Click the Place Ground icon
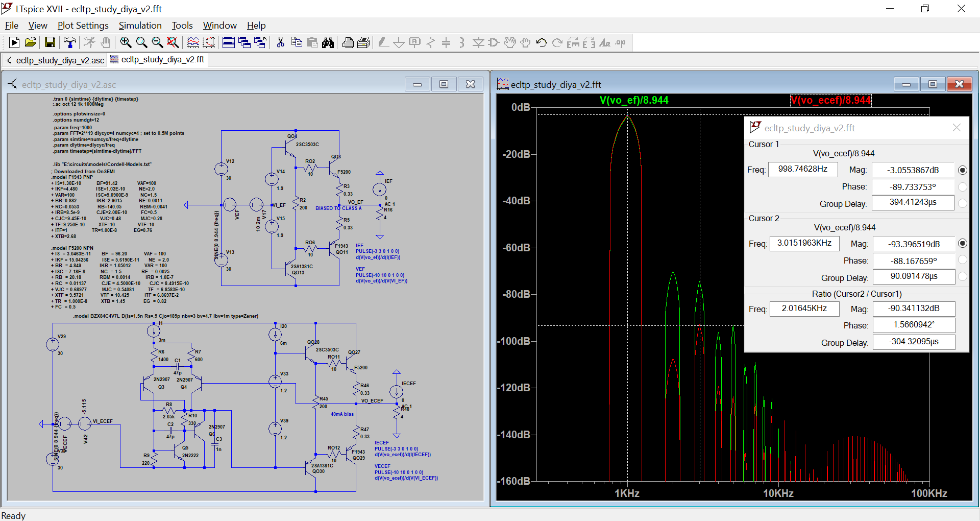This screenshot has width=980, height=521. click(x=399, y=43)
